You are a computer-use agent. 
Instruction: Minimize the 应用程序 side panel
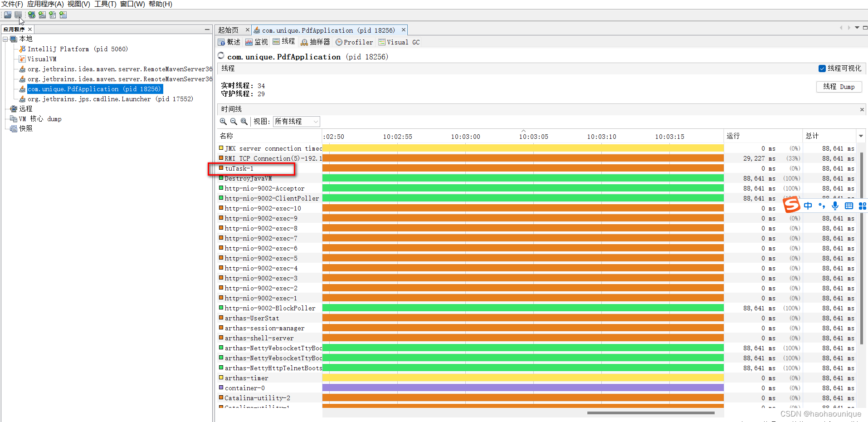pos(207,29)
